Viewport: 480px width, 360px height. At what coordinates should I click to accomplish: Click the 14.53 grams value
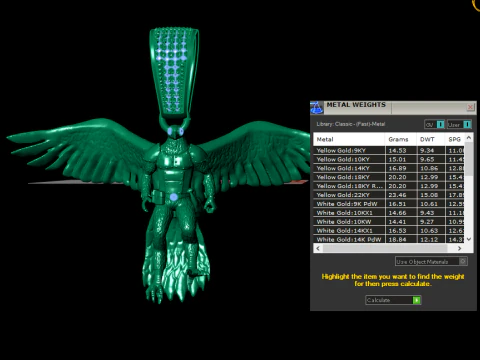(x=397, y=150)
